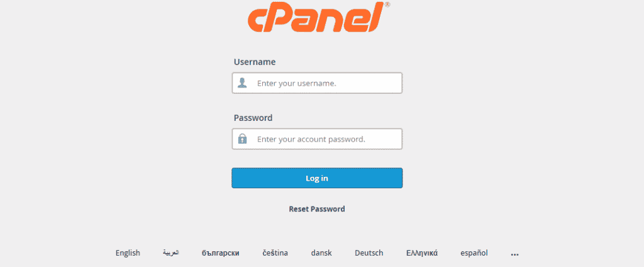
Task: Focus the Username input box
Action: (317, 83)
